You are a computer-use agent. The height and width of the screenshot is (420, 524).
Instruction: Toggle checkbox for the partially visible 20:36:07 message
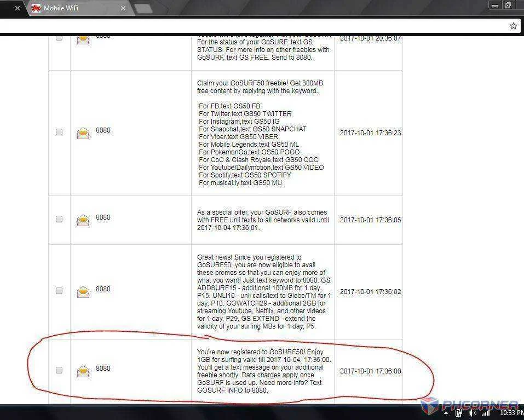point(59,38)
